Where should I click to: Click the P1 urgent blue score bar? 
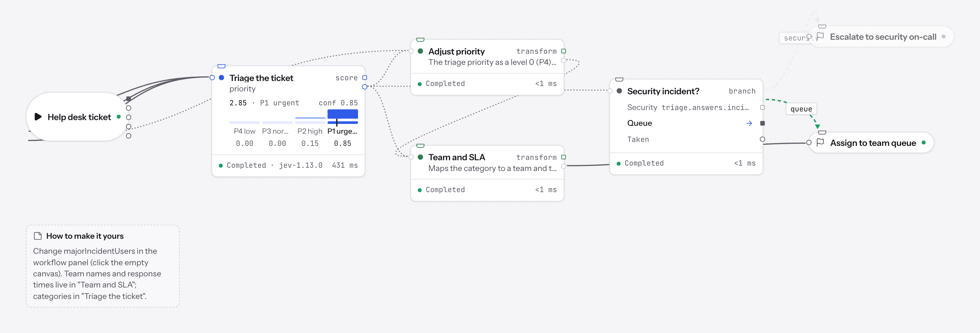[343, 114]
